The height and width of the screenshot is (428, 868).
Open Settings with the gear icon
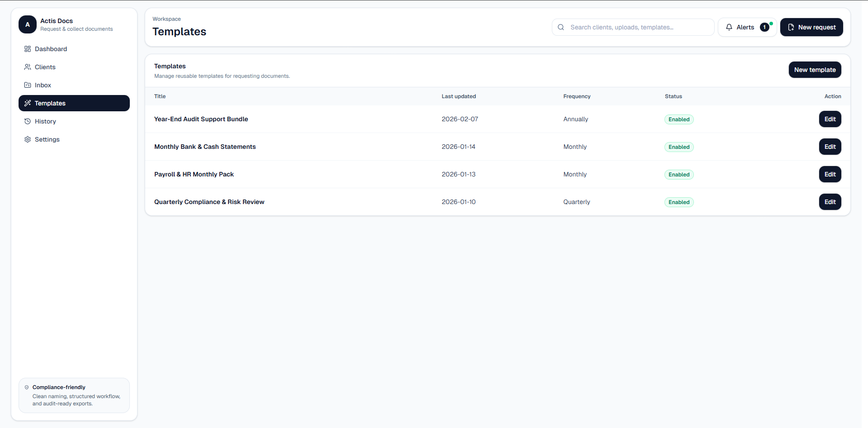(x=28, y=139)
